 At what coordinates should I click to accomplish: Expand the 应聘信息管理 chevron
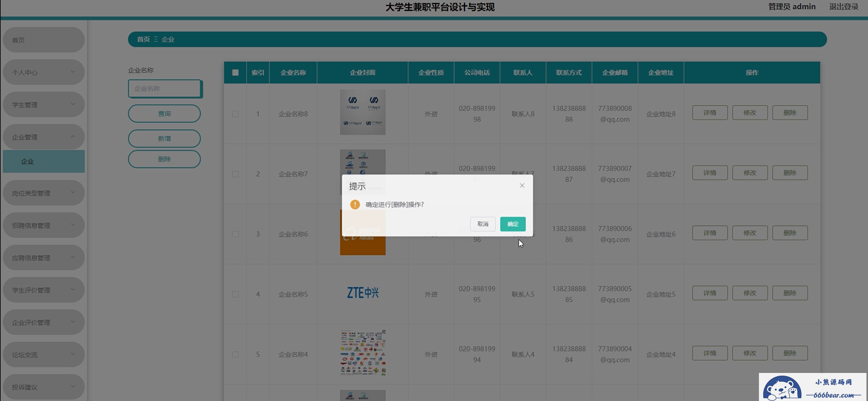click(x=73, y=257)
